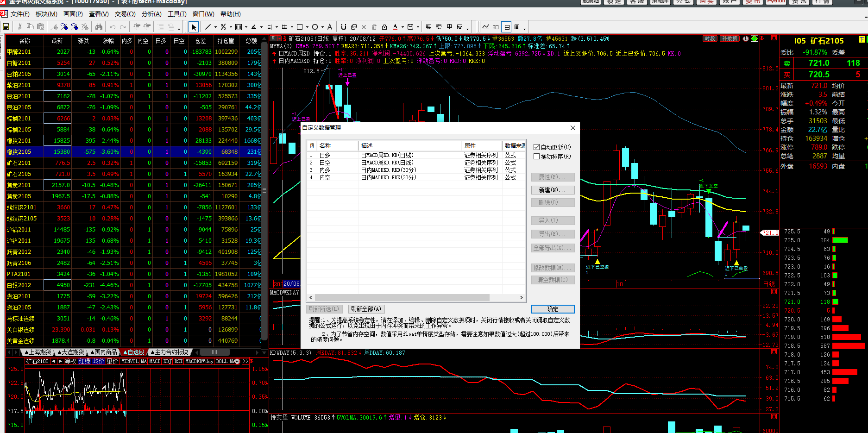Select the text 'A' drawing tool
868x433 pixels.
(x=330, y=27)
